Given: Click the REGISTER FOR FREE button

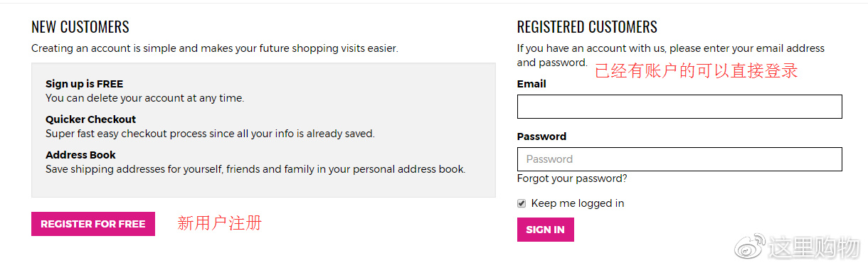Looking at the screenshot, I should (x=93, y=224).
